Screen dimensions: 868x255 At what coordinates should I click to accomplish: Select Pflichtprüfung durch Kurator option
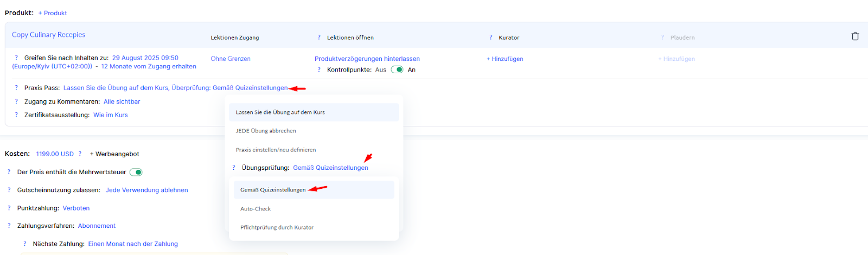[x=277, y=227]
